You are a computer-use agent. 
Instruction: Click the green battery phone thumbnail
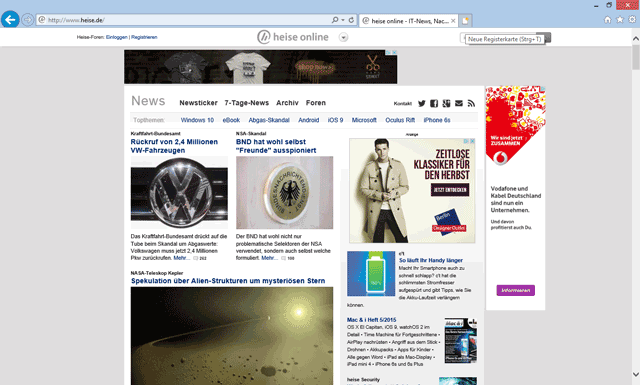point(371,274)
